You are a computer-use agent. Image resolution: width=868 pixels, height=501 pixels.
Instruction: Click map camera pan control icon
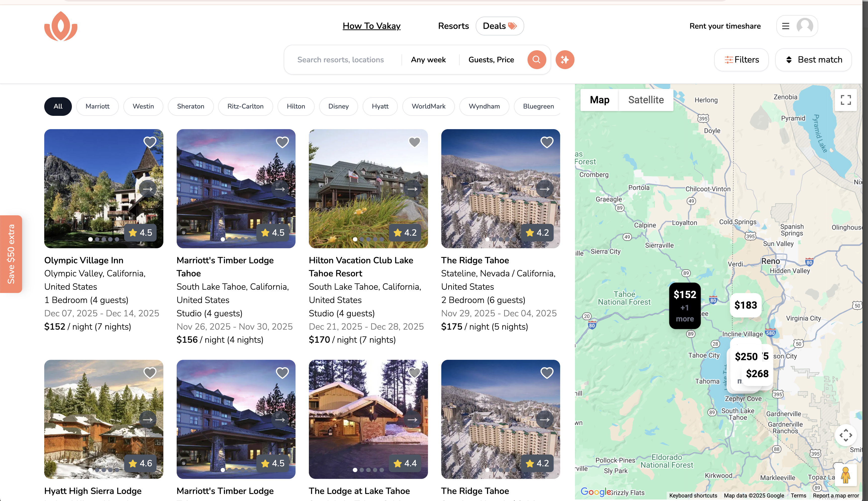click(x=845, y=435)
